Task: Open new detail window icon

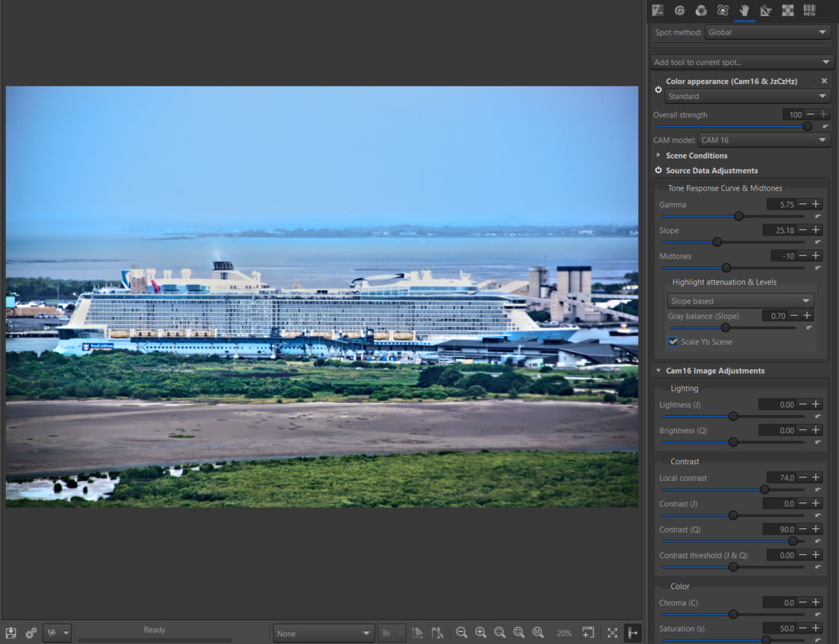Action: 588,633
